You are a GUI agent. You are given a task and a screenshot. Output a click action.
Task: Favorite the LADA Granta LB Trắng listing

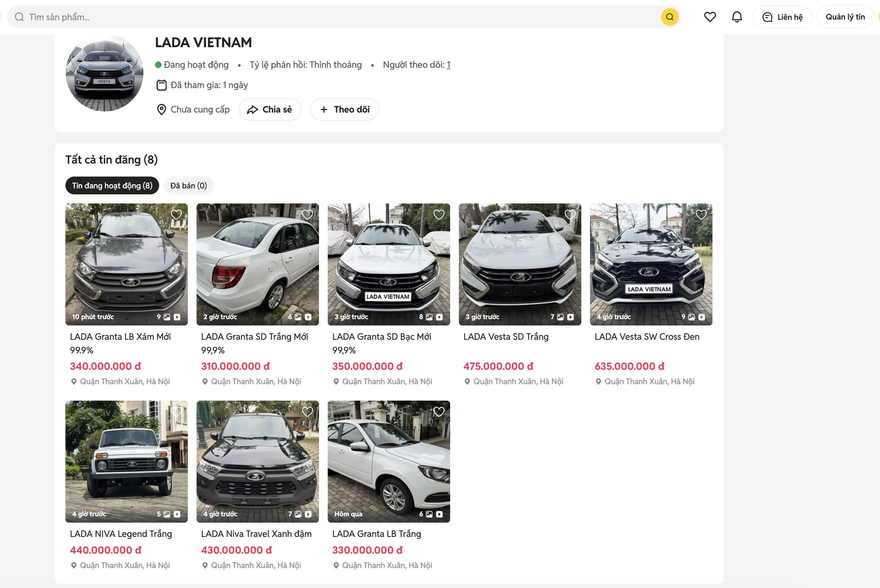[439, 412]
